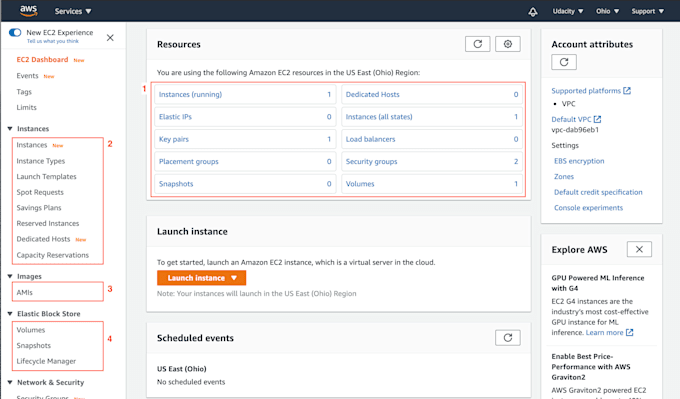Open the Support dropdown menu
This screenshot has width=680, height=399.
coord(647,11)
